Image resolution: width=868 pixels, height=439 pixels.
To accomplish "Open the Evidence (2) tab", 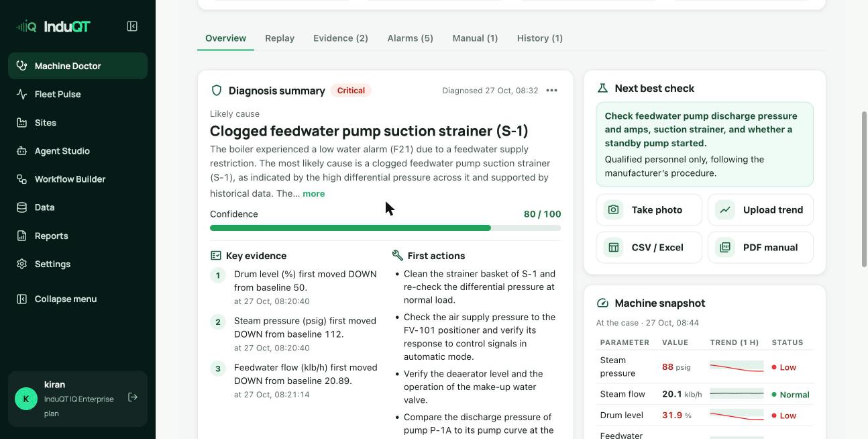I will pyautogui.click(x=341, y=38).
